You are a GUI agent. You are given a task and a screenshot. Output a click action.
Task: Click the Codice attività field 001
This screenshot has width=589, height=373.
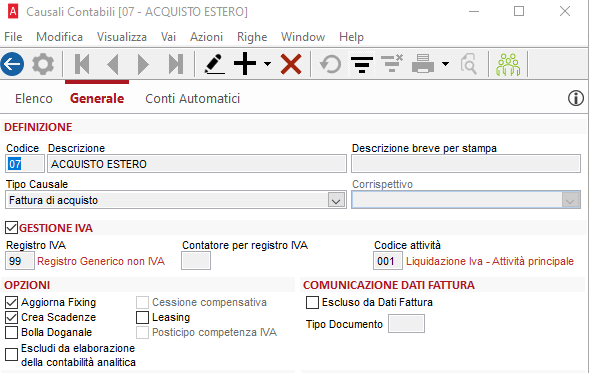click(x=388, y=261)
